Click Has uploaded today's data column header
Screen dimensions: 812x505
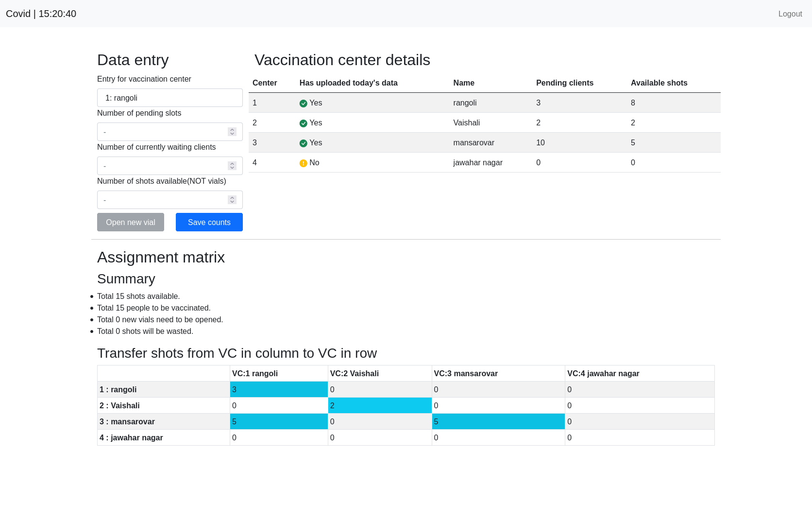349,83
